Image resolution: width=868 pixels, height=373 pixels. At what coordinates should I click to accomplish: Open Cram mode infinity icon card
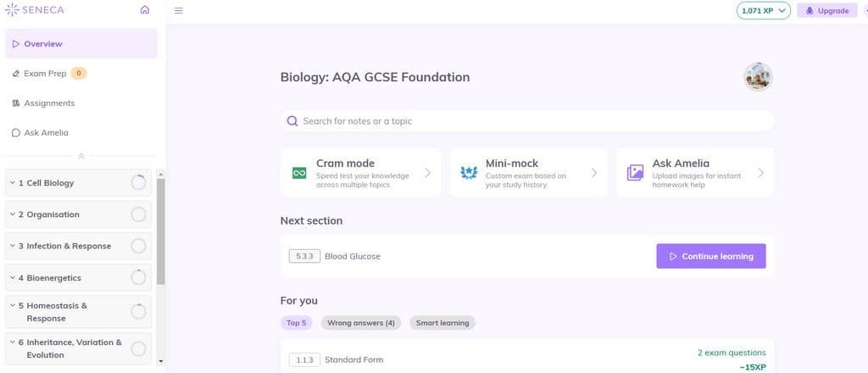361,173
